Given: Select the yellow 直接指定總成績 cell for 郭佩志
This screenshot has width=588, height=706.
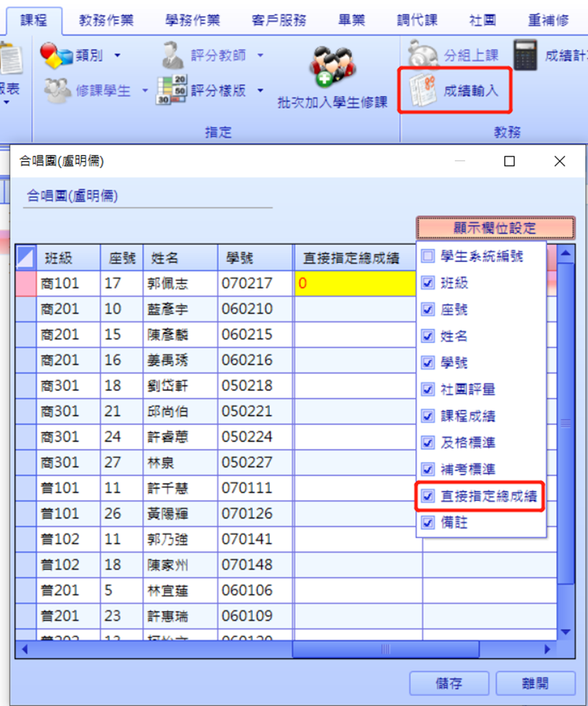Looking at the screenshot, I should pos(355,283).
